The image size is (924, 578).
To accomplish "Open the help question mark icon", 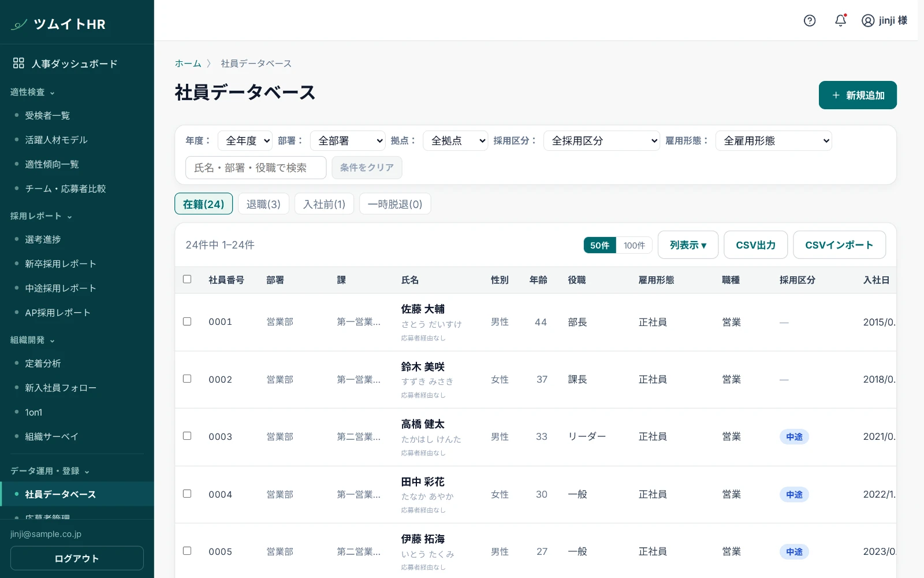I will pyautogui.click(x=810, y=21).
